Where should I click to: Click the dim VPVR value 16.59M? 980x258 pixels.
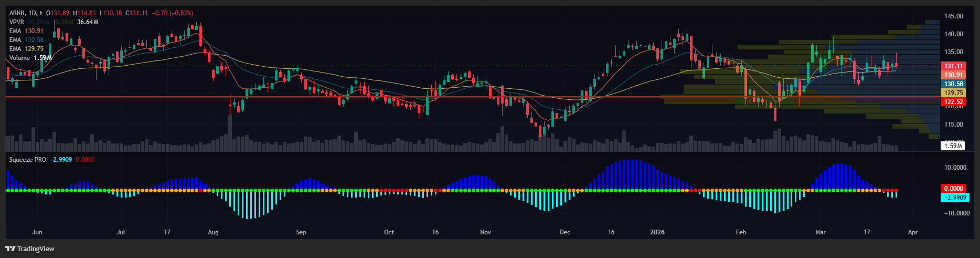pyautogui.click(x=63, y=22)
